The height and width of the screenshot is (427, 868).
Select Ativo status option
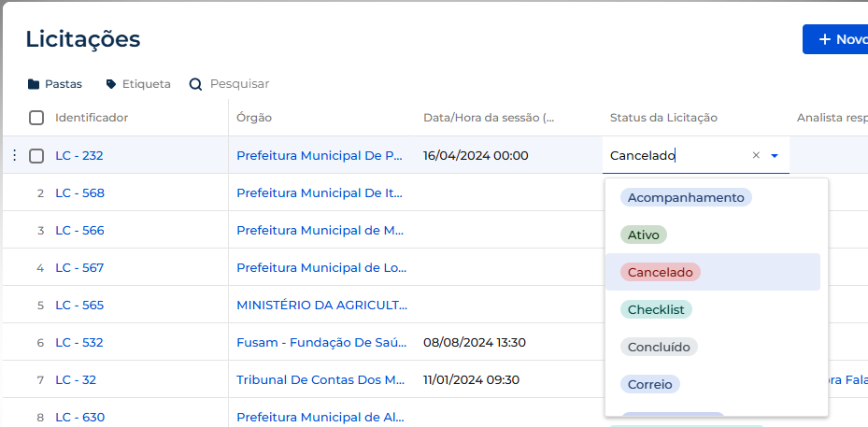(643, 235)
